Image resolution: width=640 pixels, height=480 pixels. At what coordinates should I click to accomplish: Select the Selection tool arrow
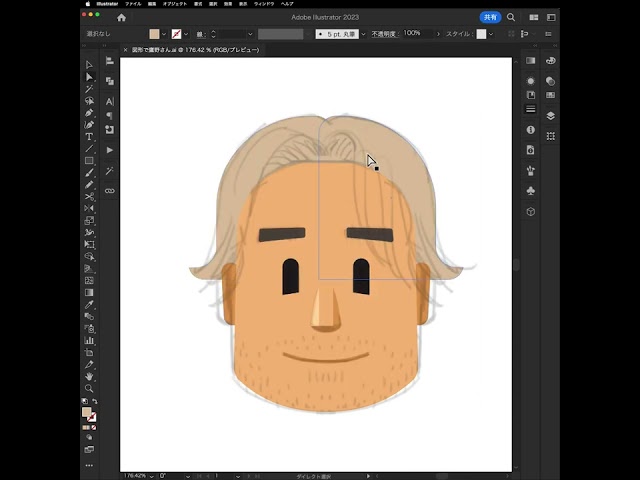[89, 64]
